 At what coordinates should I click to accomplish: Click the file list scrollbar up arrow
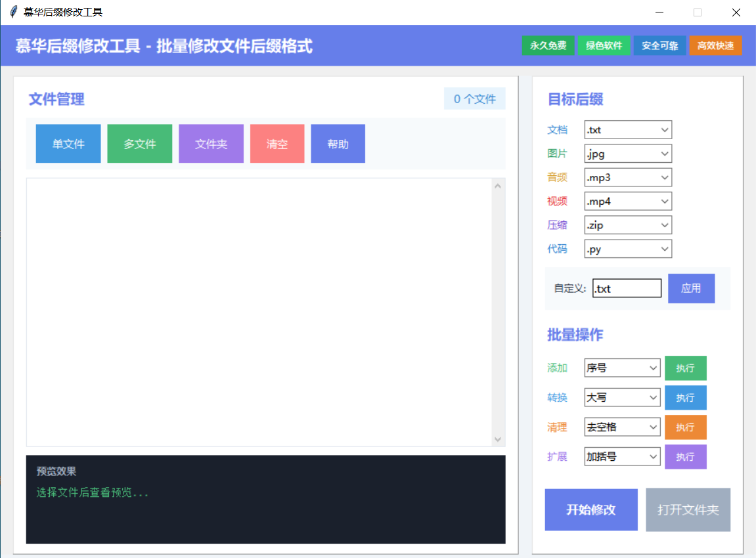tap(498, 186)
